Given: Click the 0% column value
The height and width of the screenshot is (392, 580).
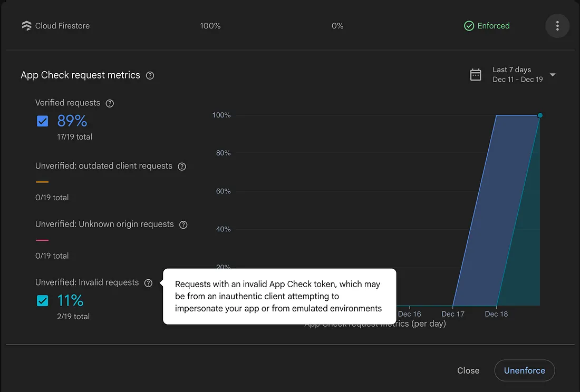Looking at the screenshot, I should [x=337, y=26].
